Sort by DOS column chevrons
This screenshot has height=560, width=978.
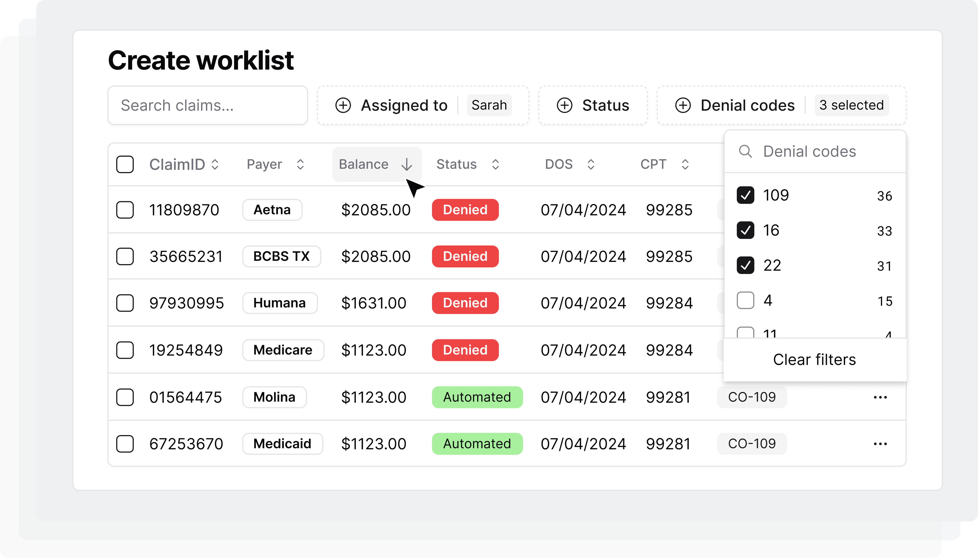tap(591, 165)
